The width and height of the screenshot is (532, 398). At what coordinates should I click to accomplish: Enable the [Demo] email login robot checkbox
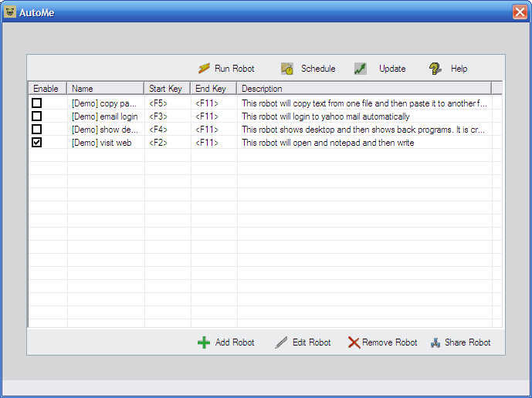click(36, 116)
